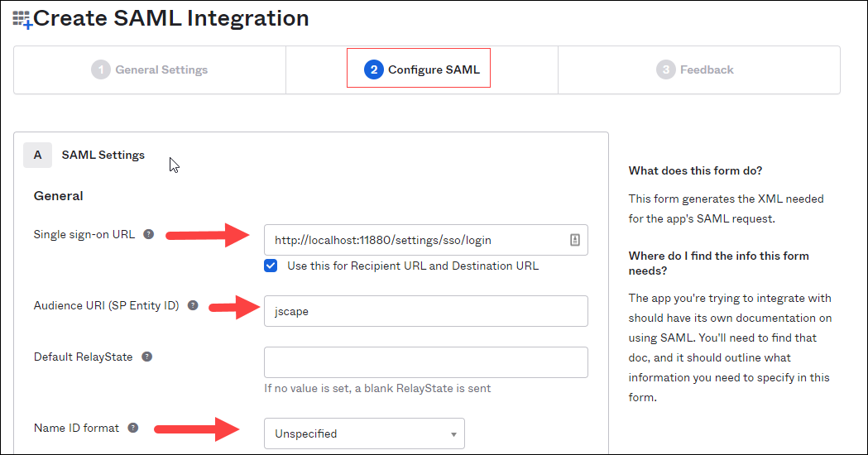Click the A section badge for SAML Settings
Screen dimensions: 868x455
tap(37, 155)
